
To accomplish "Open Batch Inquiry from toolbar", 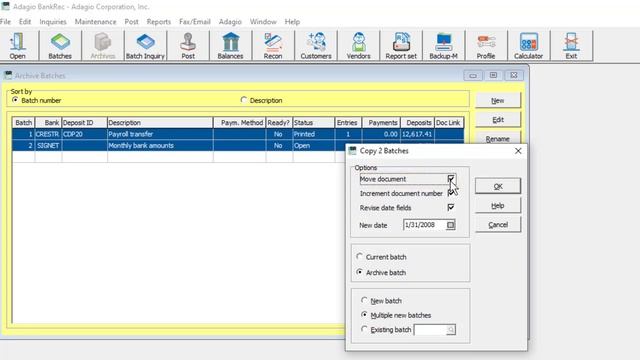I will [145, 46].
